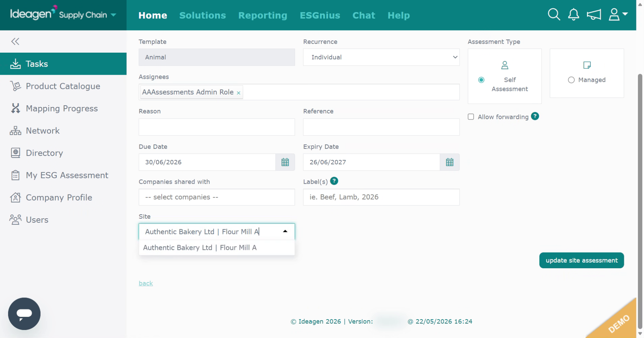Click the Tasks download icon
Viewport: 644px width, 338px height.
coord(15,64)
